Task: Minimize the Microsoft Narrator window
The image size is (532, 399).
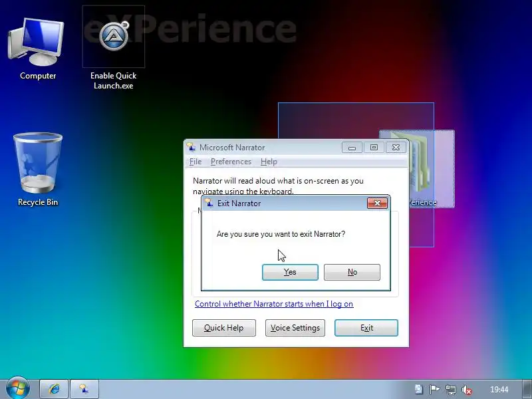Action: coord(352,148)
